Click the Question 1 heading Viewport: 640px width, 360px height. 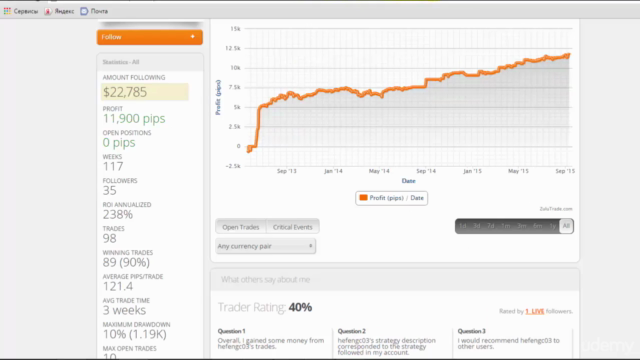(x=231, y=331)
